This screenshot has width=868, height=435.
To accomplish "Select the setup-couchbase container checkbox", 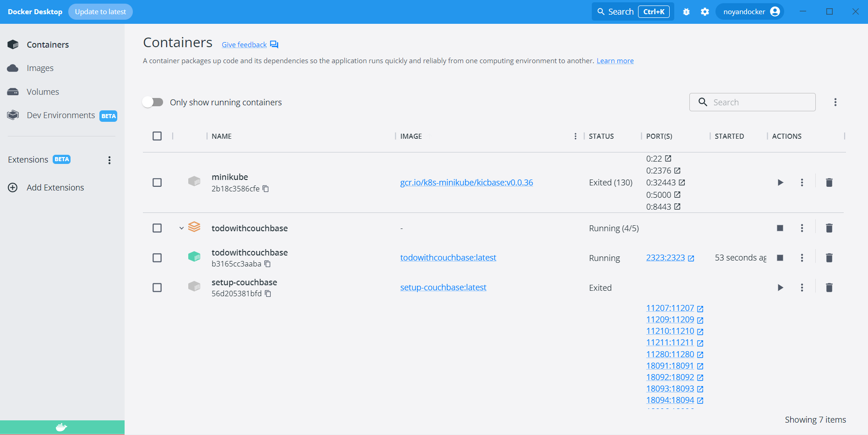I will (x=157, y=288).
